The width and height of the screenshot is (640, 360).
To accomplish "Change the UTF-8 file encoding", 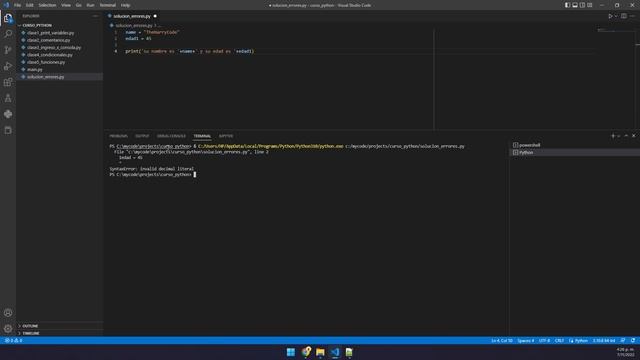I will (x=544, y=340).
